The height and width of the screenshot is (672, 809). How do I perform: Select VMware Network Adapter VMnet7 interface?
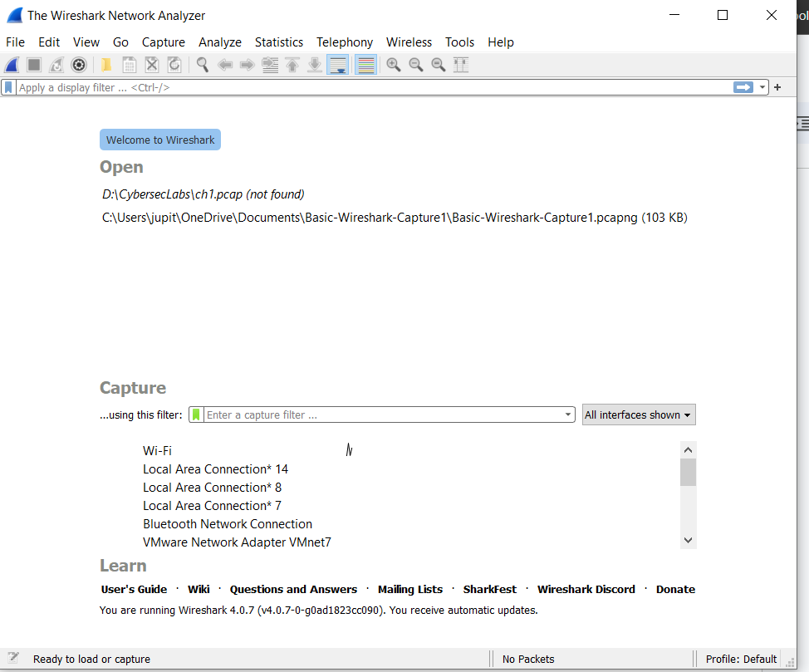coord(237,542)
